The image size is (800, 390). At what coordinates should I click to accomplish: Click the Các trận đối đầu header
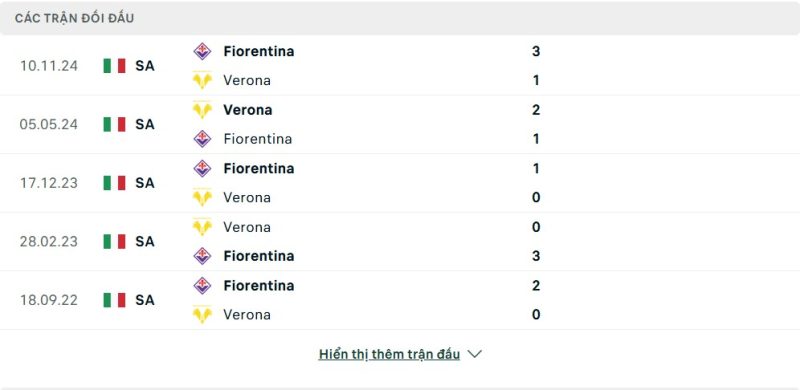(74, 18)
